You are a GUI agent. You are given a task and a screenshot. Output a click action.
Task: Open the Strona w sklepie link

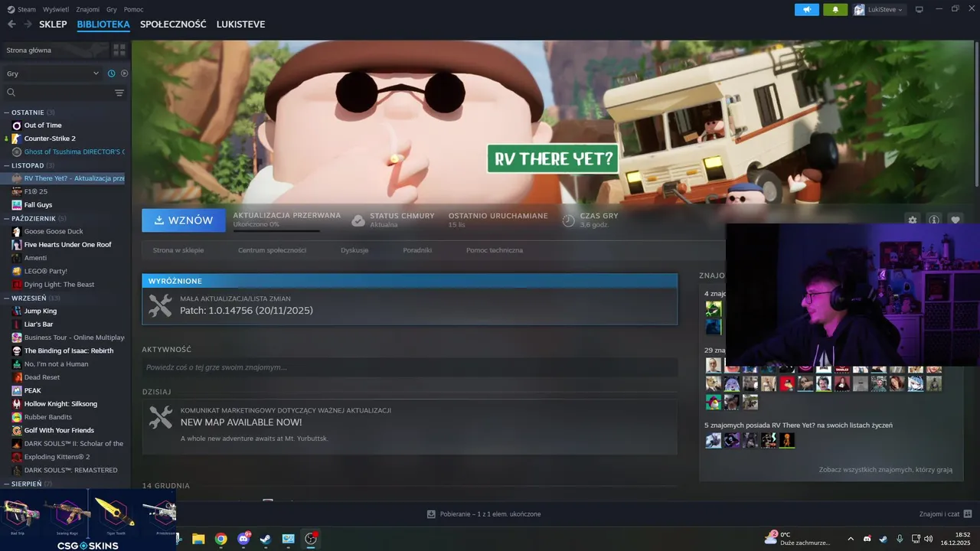click(178, 250)
